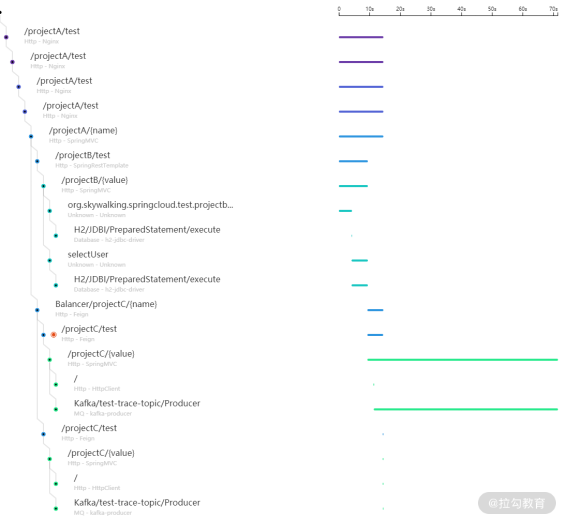Select the first purple /projectA/test duration bar
This screenshot has width=564, height=521.
coord(361,37)
